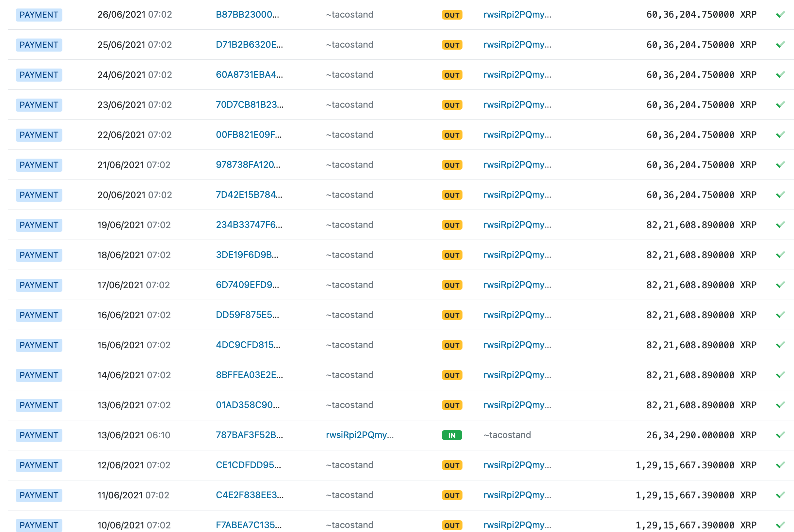Click the OUT badge on the 26/06/2021 row

452,15
